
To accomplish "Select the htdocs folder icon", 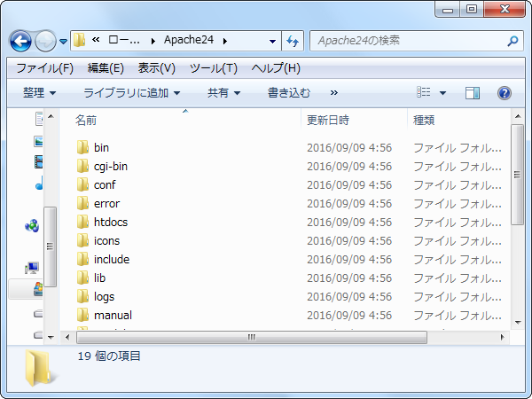I will pyautogui.click(x=82, y=223).
